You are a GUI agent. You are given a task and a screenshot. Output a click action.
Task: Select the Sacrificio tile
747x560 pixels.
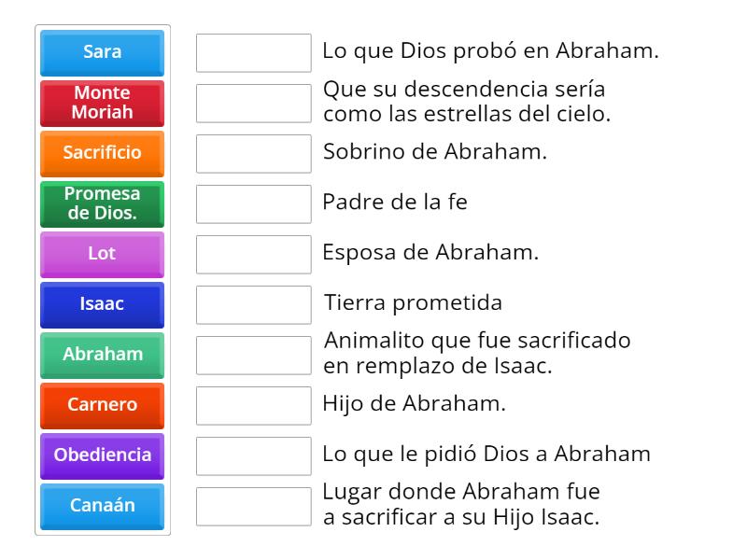coord(102,154)
